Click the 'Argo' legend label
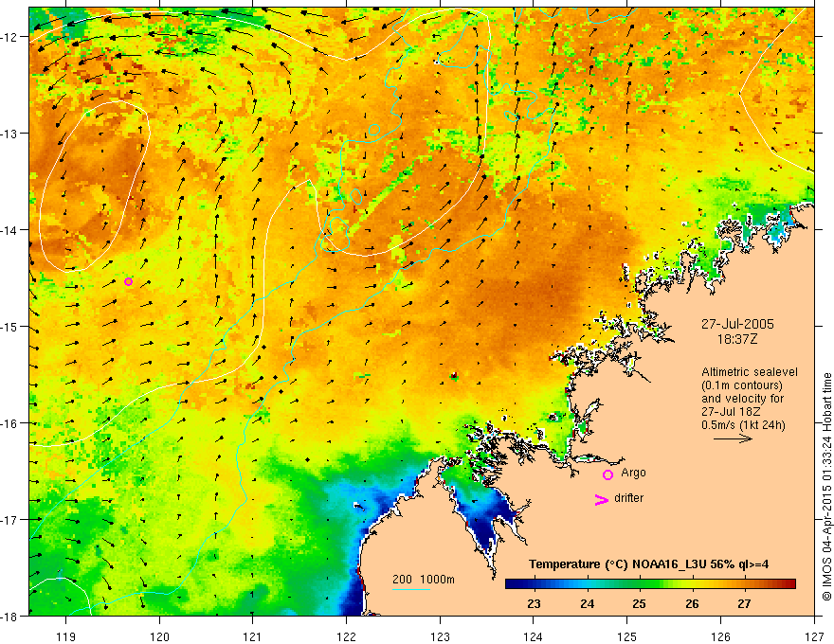Image resolution: width=834 pixels, height=644 pixels. tap(633, 473)
